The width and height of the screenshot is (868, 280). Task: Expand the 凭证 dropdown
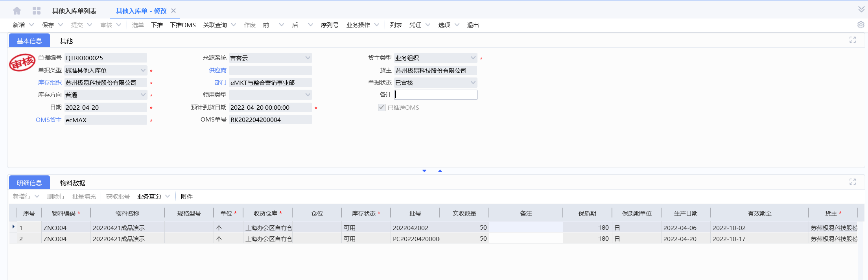pos(428,25)
